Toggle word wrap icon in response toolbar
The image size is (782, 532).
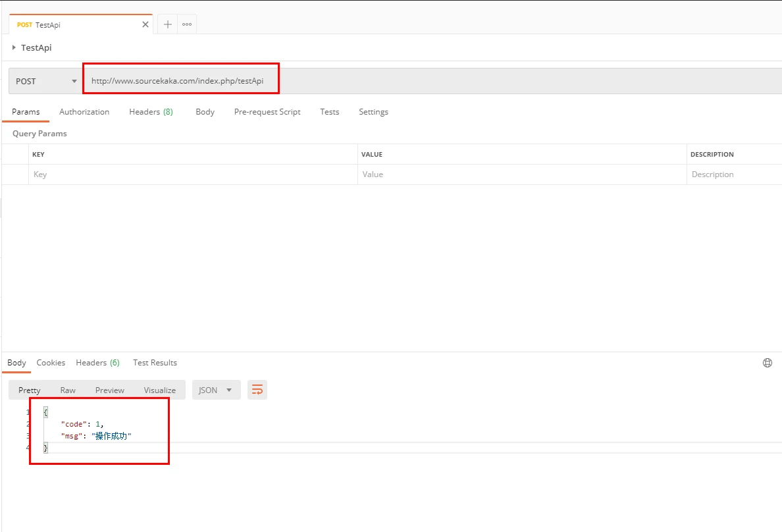[x=257, y=390]
